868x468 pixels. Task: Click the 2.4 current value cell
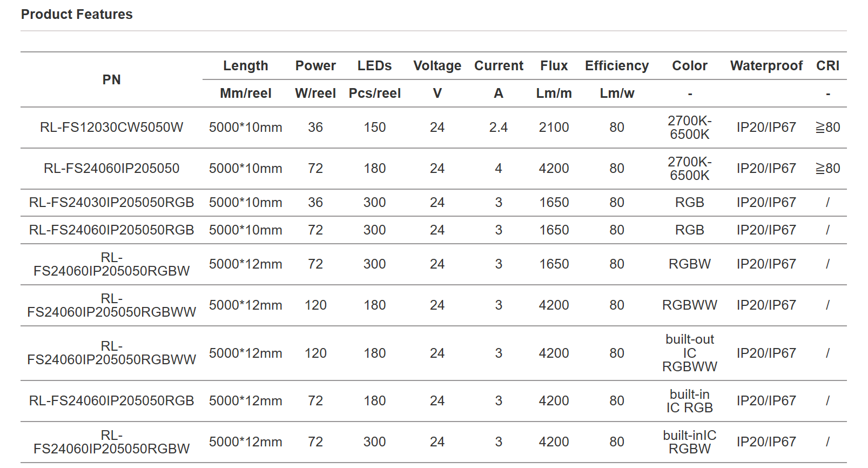tap(498, 128)
